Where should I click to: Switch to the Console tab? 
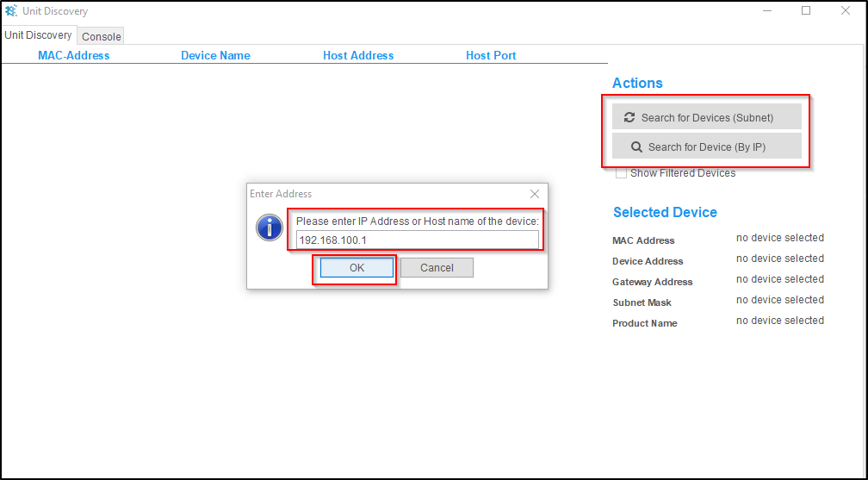click(102, 36)
